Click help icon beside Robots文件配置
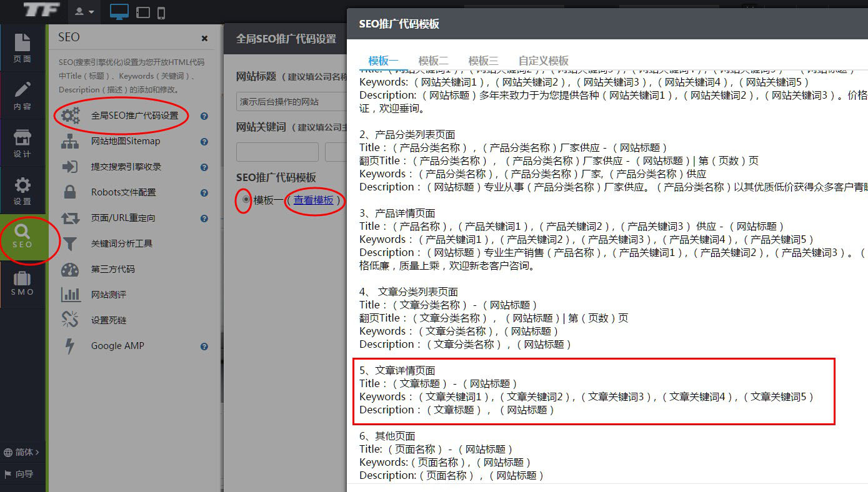The width and height of the screenshot is (868, 492). pos(204,193)
